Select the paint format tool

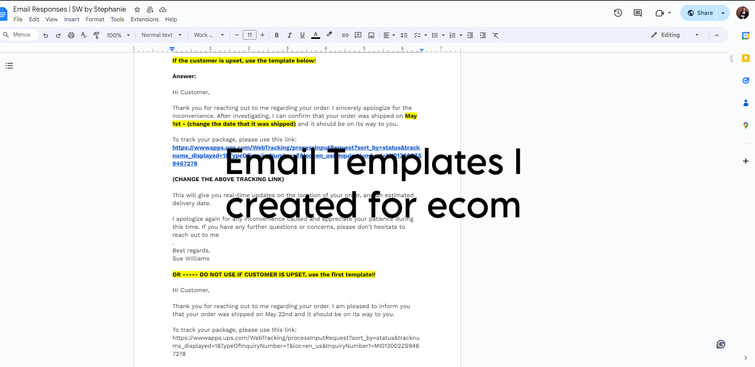pos(96,35)
